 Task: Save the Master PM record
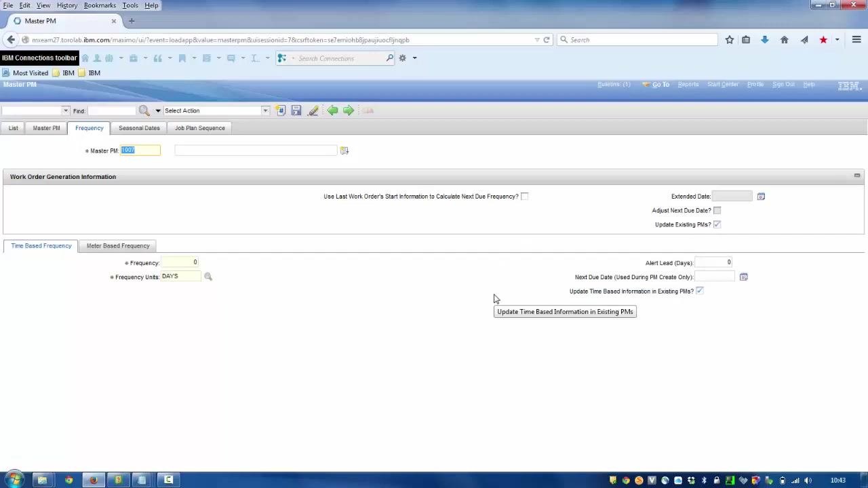(296, 110)
